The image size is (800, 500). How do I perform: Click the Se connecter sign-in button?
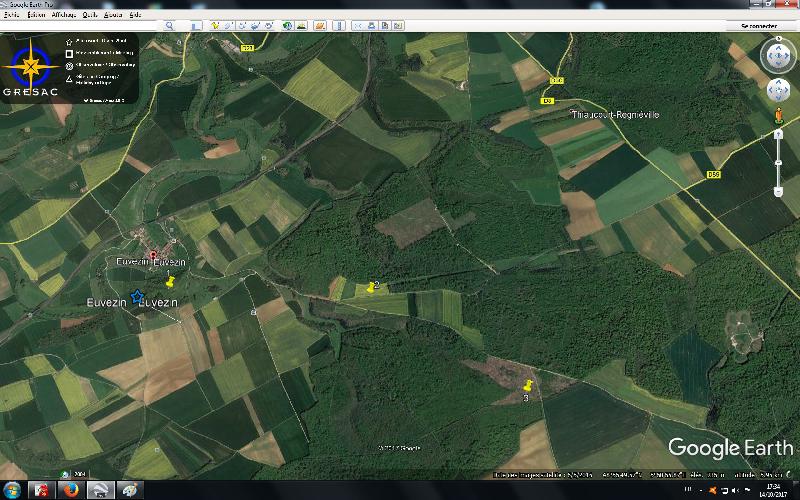click(x=759, y=26)
